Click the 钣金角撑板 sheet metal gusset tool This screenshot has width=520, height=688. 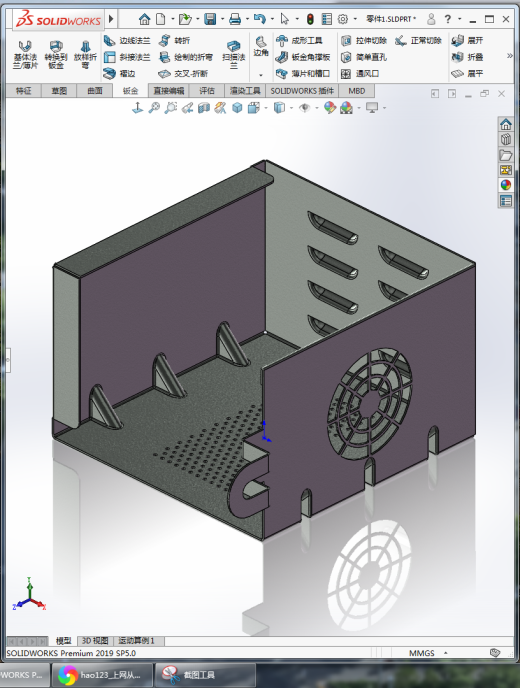point(303,57)
